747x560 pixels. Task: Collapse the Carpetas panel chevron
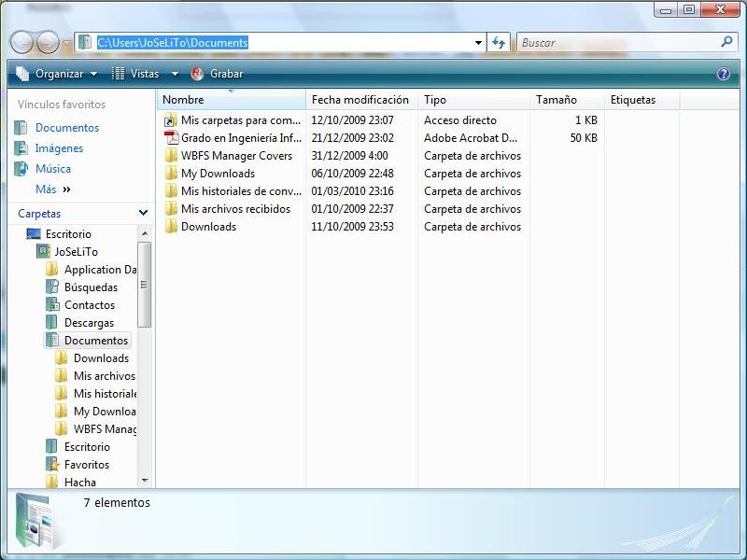click(x=143, y=214)
